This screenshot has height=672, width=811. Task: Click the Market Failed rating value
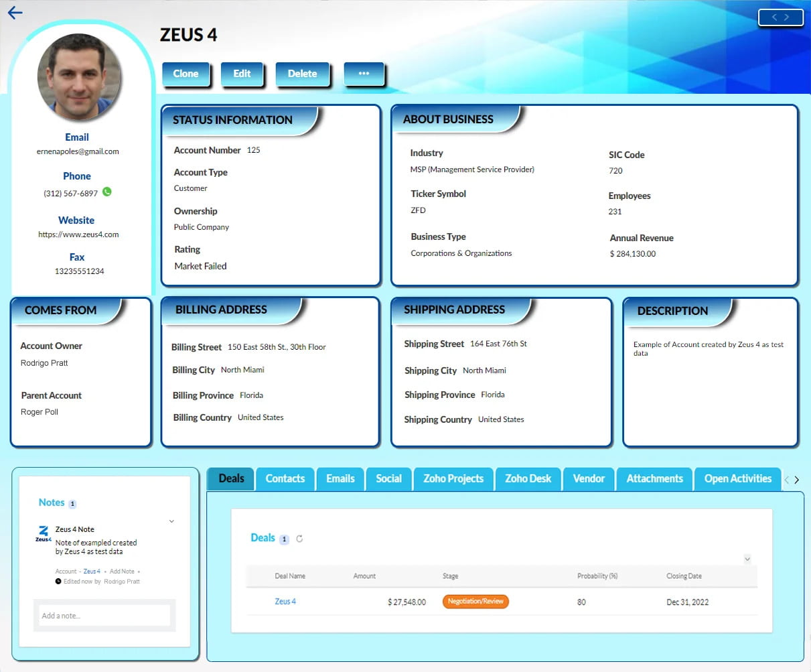(200, 266)
